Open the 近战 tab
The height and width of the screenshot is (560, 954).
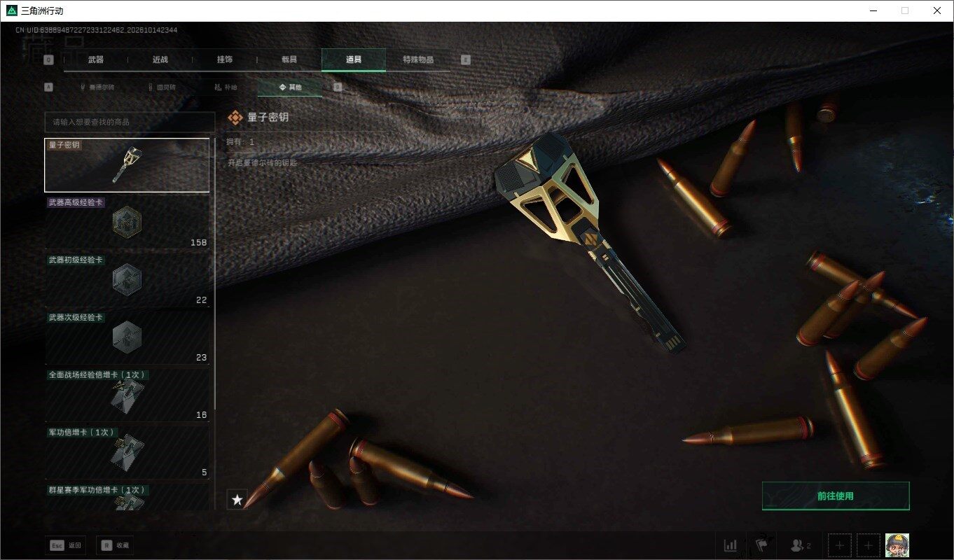160,59
